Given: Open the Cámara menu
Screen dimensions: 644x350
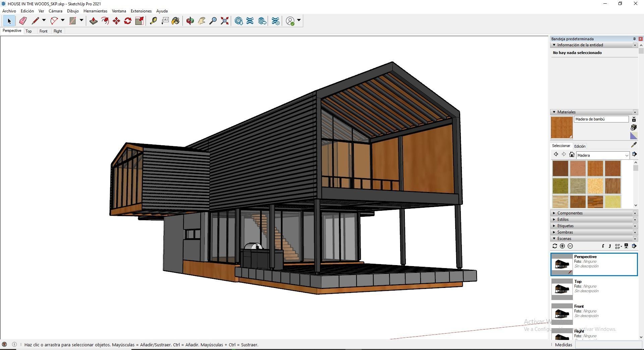Looking at the screenshot, I should 55,11.
